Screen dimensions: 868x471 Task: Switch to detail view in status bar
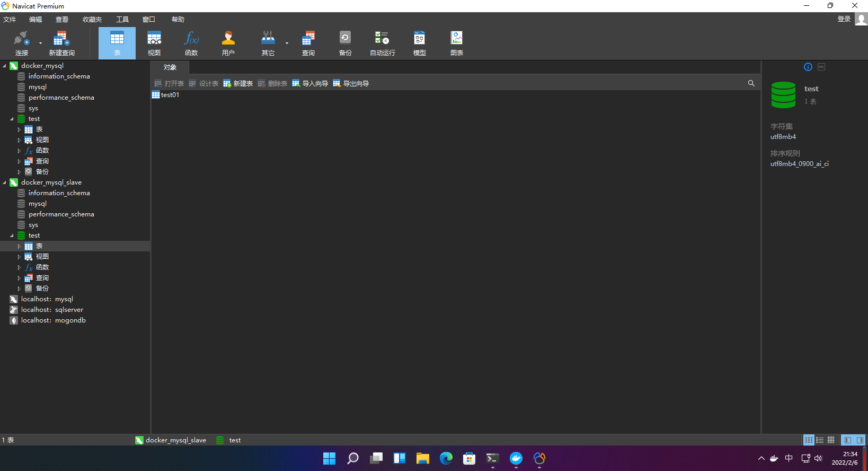(x=820, y=440)
